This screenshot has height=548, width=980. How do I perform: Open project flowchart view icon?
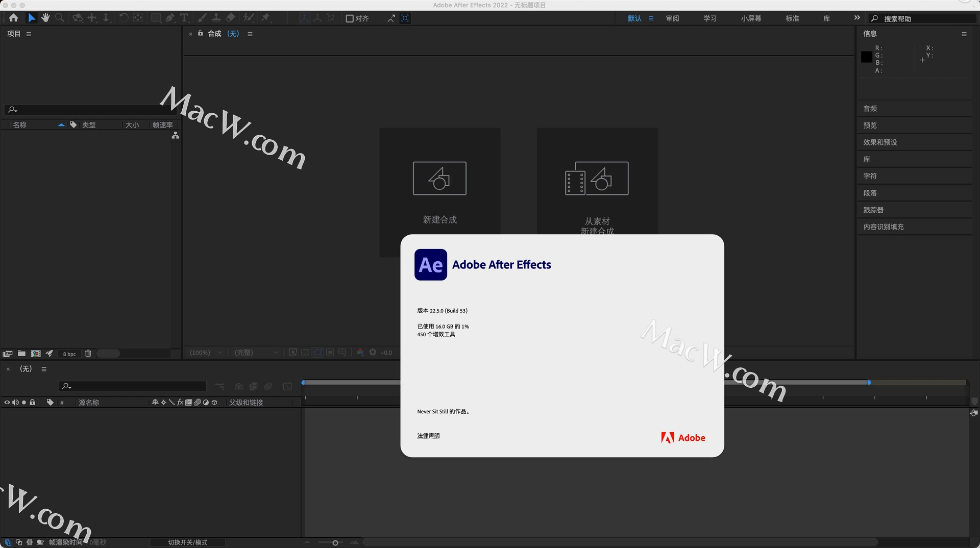[175, 135]
